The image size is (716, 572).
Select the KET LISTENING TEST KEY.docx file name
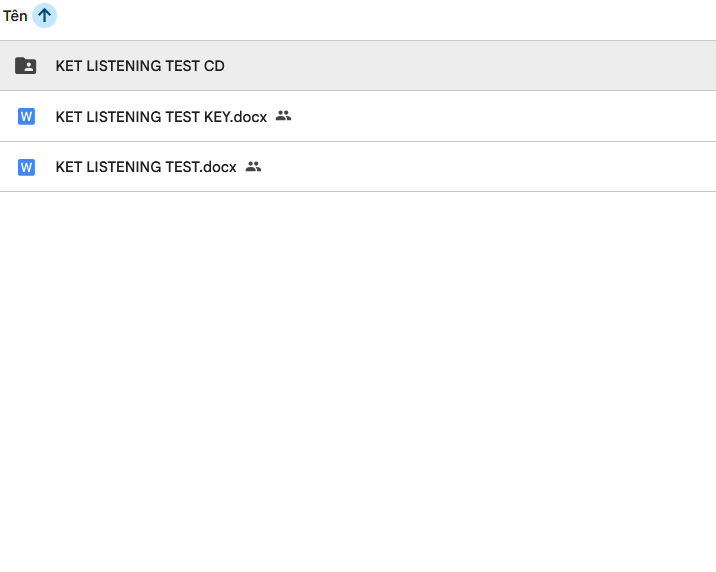(x=161, y=117)
